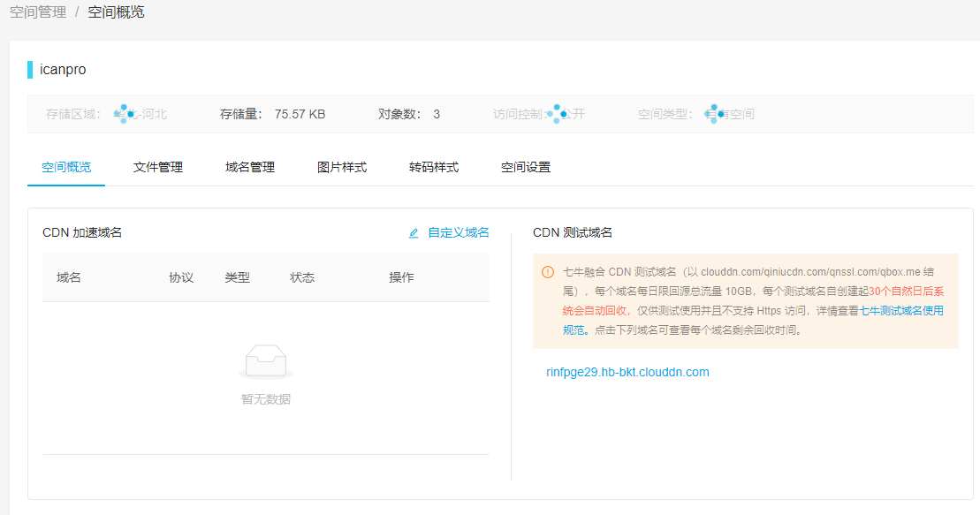Click 空间概览 in the breadcrumb
The image size is (980, 515).
[x=116, y=11]
